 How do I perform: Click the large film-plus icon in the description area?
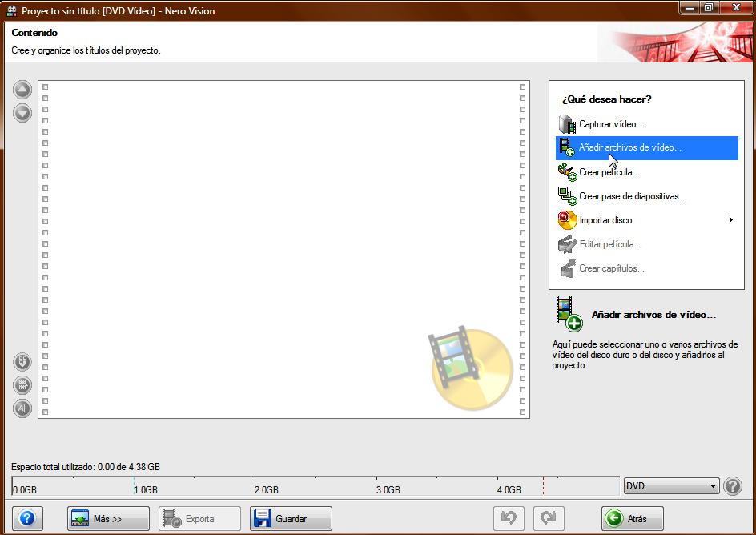[x=569, y=314]
